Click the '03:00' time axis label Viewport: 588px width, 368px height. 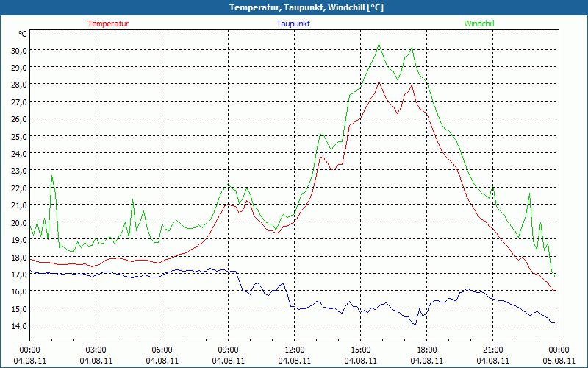[96, 350]
